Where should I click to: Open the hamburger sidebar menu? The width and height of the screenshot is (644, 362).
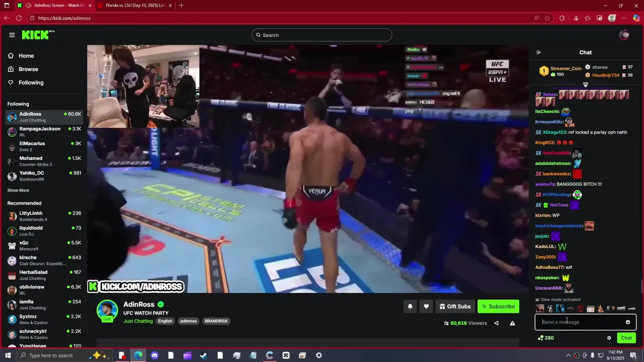pos(12,35)
